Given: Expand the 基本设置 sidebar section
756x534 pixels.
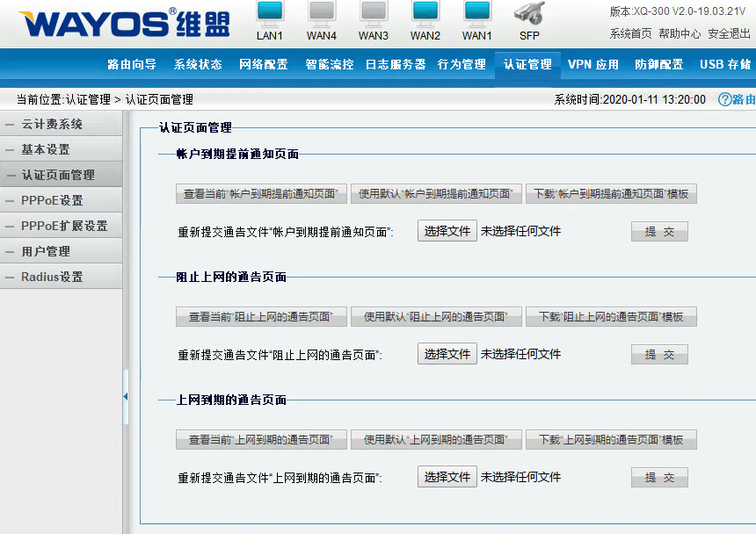Looking at the screenshot, I should [x=46, y=150].
